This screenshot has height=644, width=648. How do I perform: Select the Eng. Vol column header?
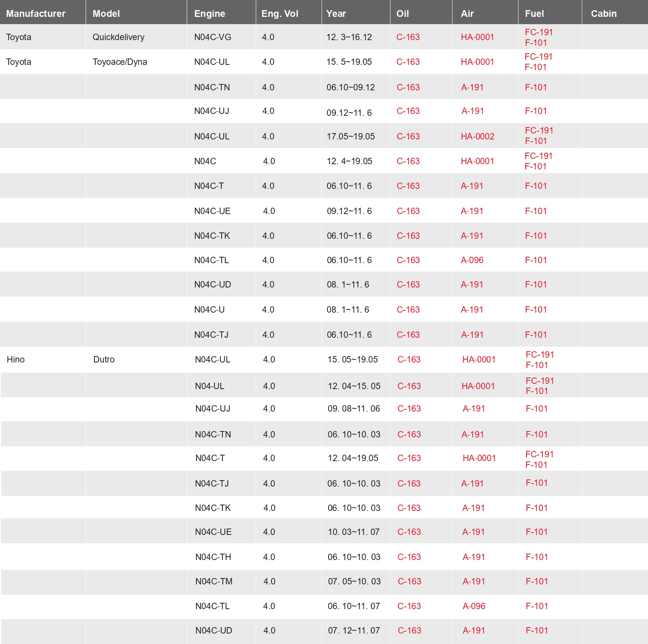280,13
